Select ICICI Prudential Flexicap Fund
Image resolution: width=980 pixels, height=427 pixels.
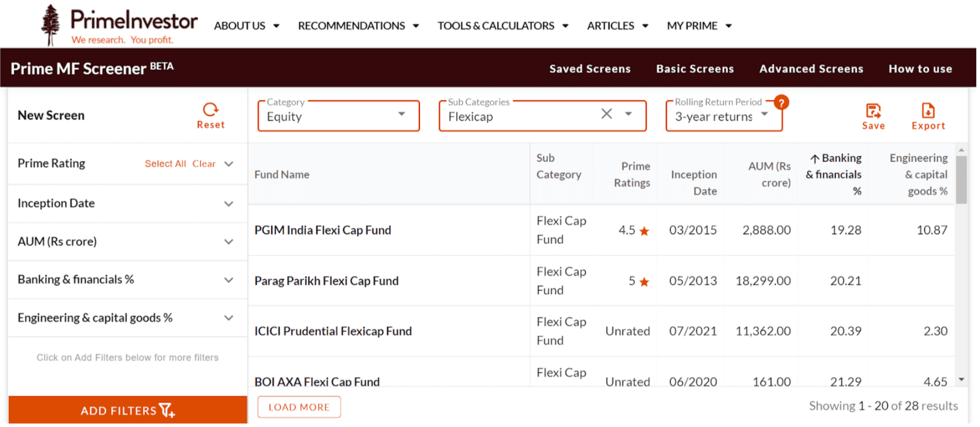333,332
